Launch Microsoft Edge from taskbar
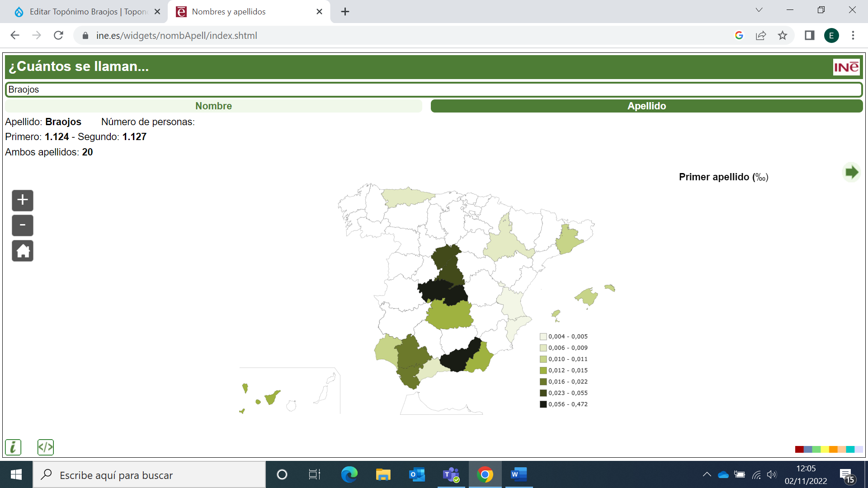 [x=349, y=474]
